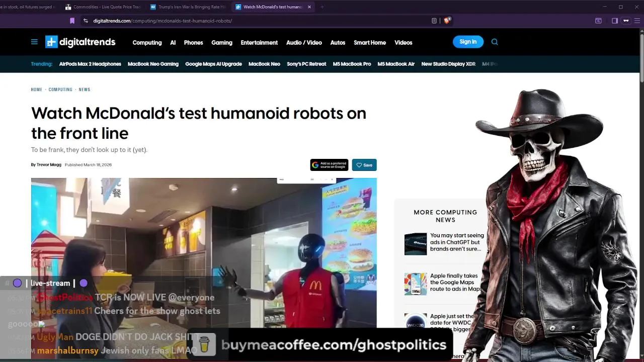Click the sunglasses icon in the browser toolbar
The width and height of the screenshot is (644, 362).
[626, 21]
